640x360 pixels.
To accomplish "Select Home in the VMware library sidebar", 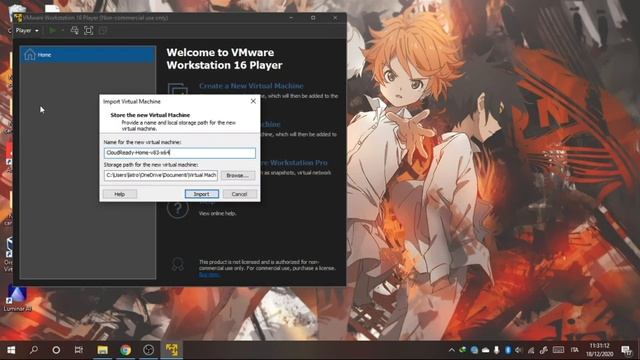I will click(88, 55).
